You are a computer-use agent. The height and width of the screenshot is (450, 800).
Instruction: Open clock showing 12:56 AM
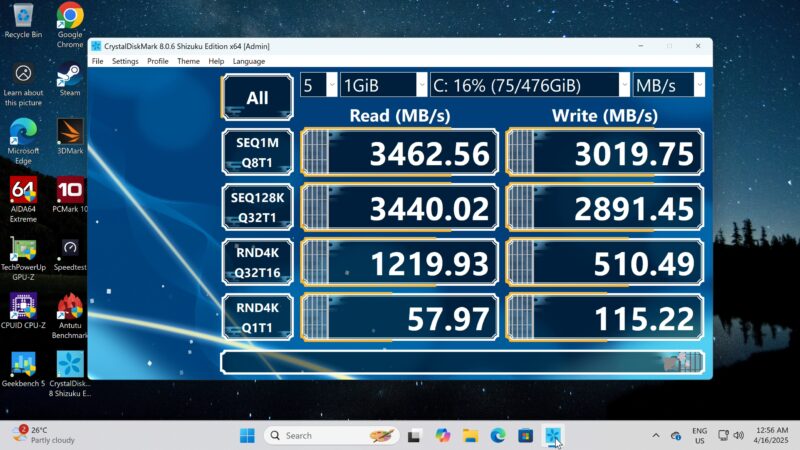click(x=771, y=435)
